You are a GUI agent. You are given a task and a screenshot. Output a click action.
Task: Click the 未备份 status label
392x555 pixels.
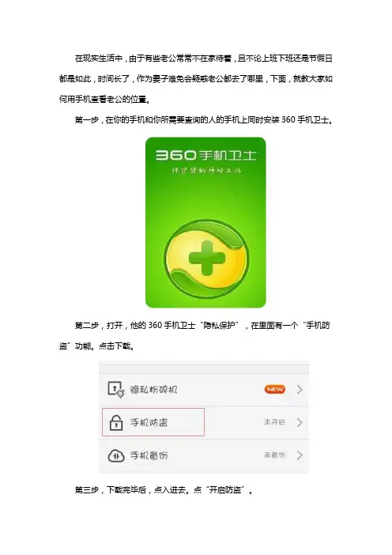[x=274, y=455]
